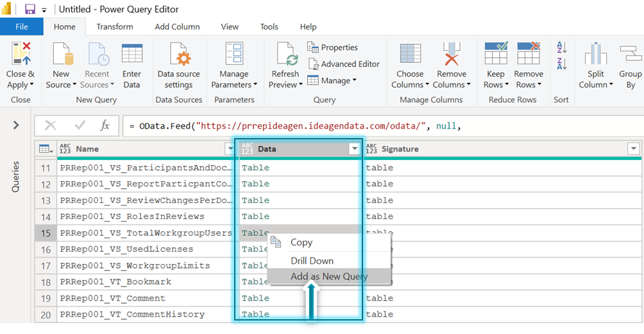Click the Save icon in title bar
644x334 pixels.
pyautogui.click(x=30, y=9)
